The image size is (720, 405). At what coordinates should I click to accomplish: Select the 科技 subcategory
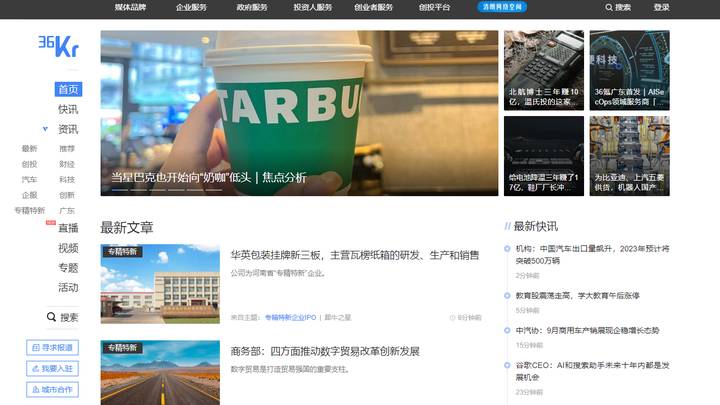[x=67, y=180]
